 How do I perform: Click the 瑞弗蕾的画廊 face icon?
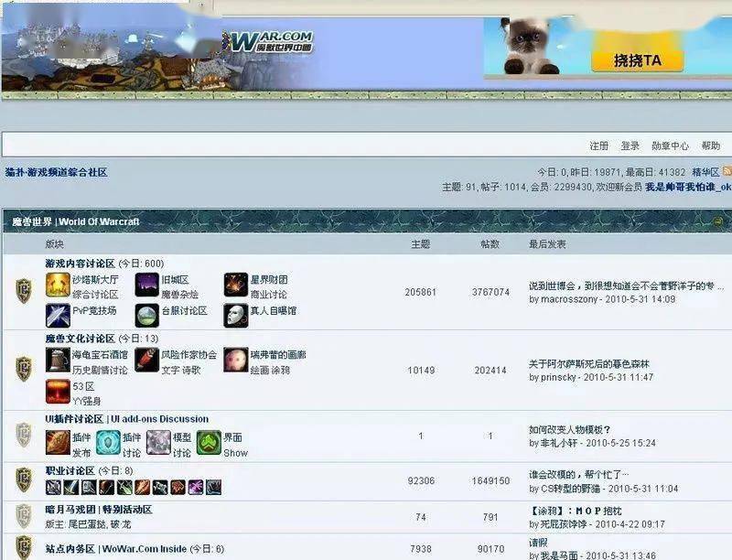(235, 360)
